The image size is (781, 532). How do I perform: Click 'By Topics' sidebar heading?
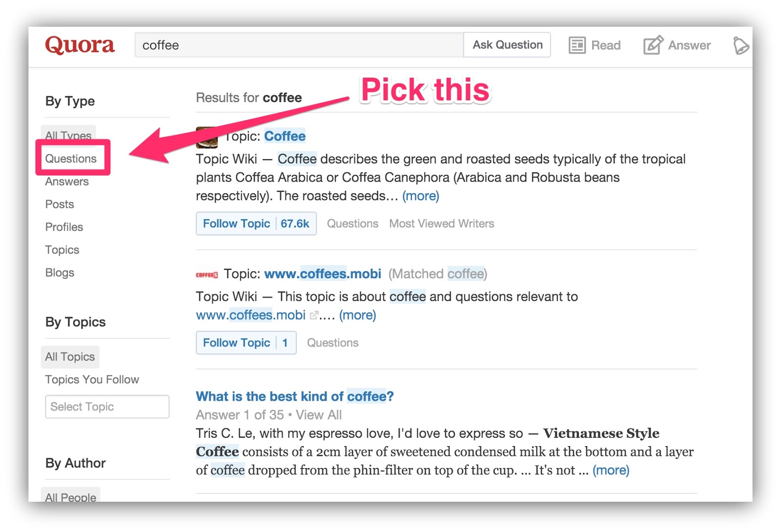pos(75,322)
